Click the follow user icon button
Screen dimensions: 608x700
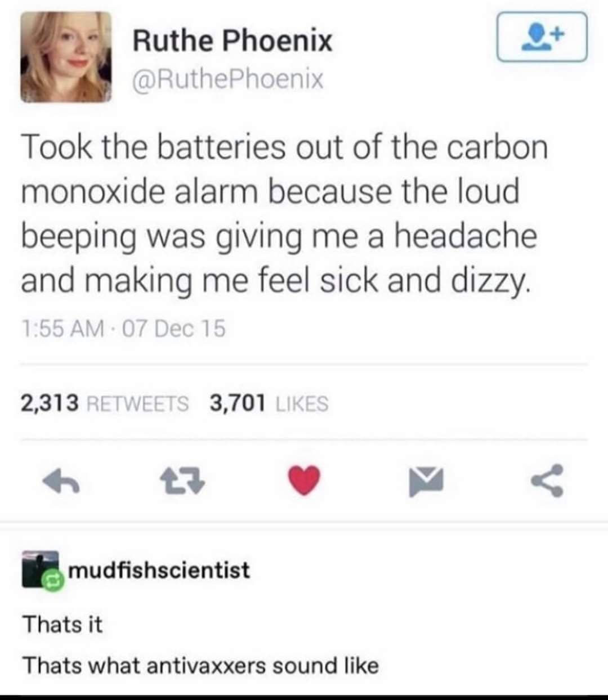(x=542, y=37)
